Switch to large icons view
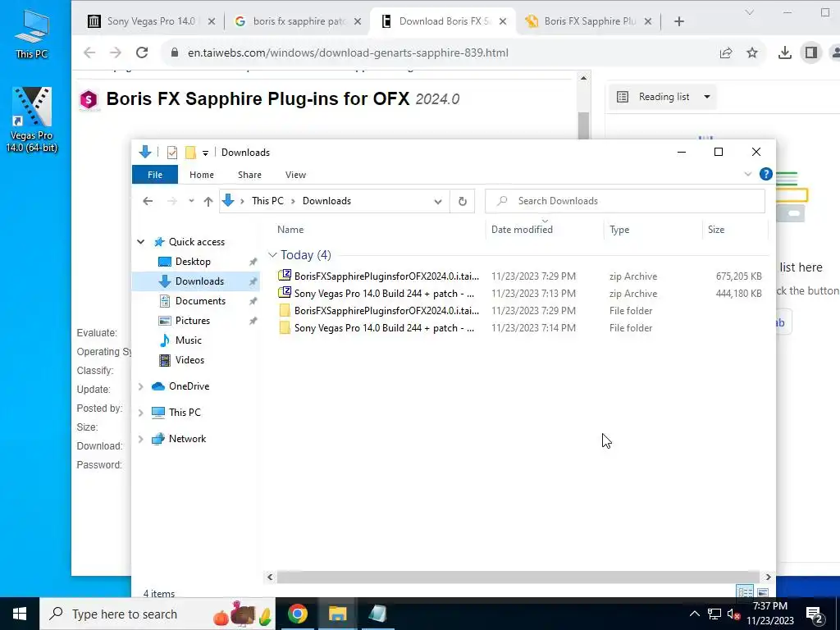 click(763, 592)
